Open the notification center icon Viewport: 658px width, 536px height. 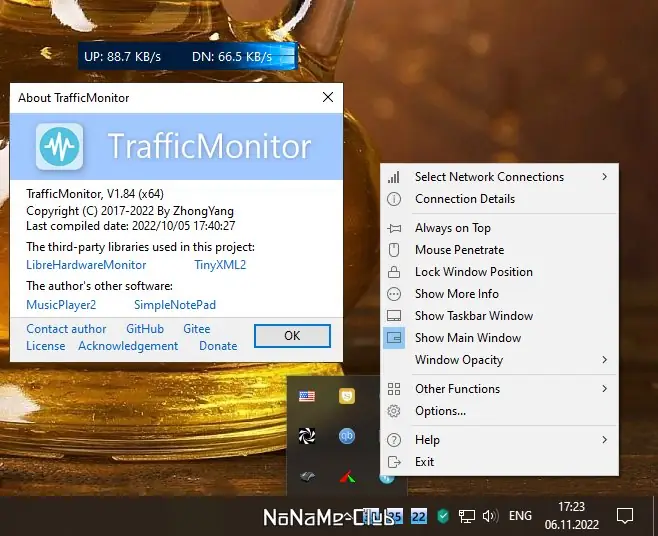[x=624, y=515]
